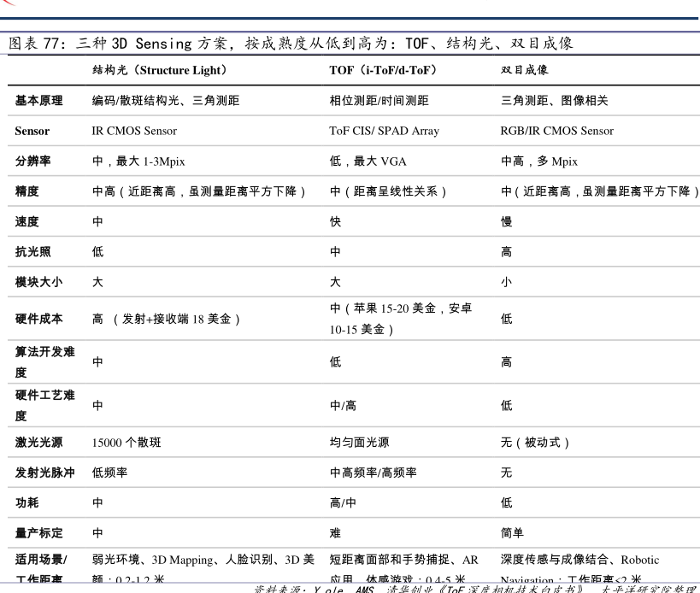Click cell '高/中' in 功耗 row
This screenshot has width=700, height=593.
(x=343, y=503)
